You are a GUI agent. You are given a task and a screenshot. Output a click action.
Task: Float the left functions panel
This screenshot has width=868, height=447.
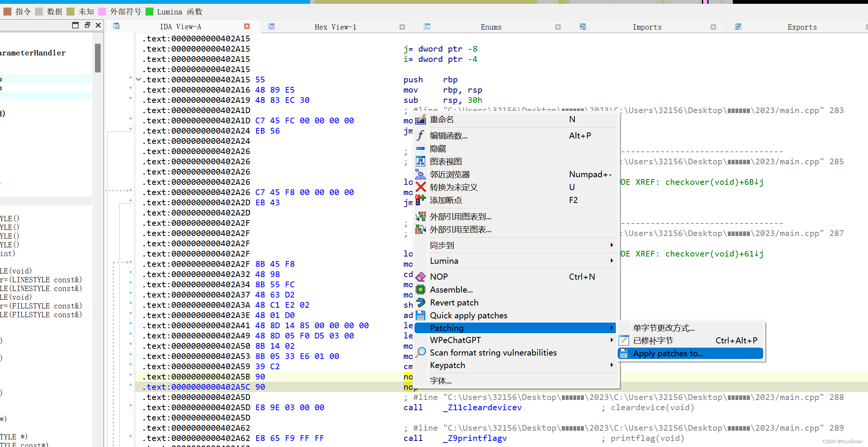[87, 25]
